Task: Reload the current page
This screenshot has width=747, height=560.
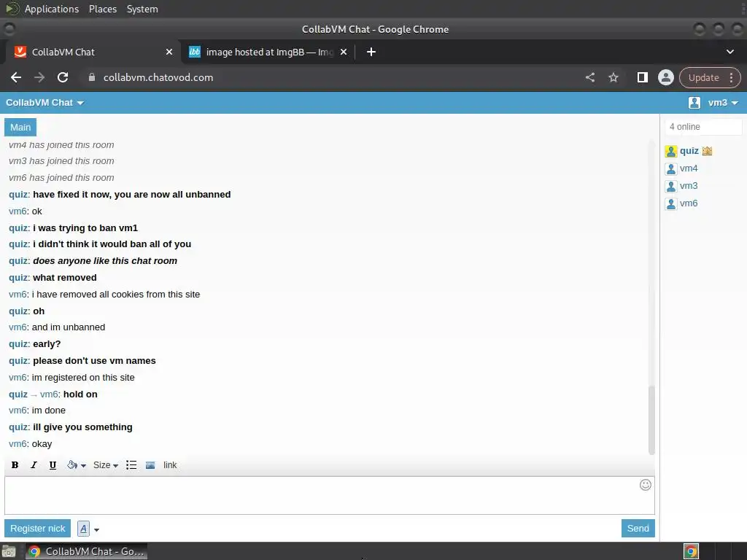Action: [x=63, y=77]
